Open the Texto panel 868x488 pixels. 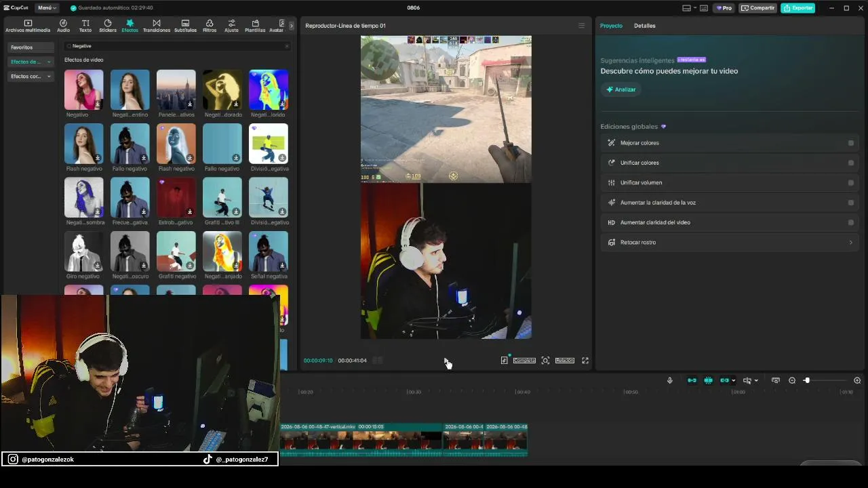pos(85,26)
